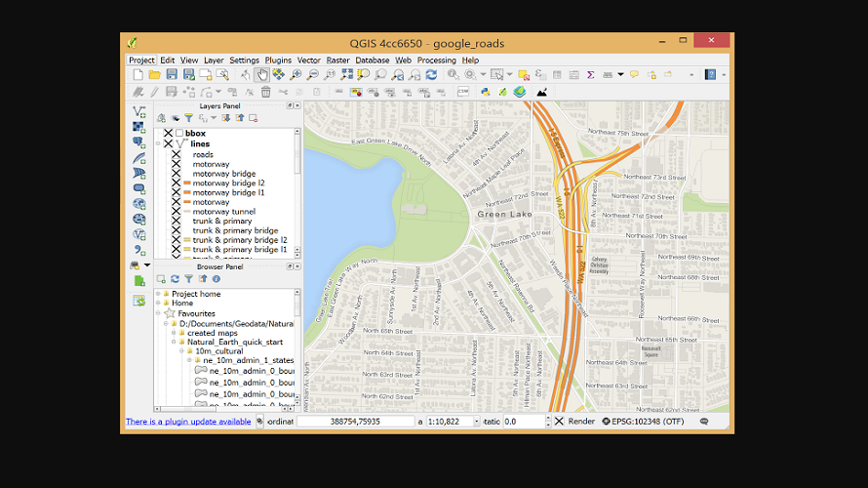This screenshot has width=868, height=488.
Task: Expand the created maps folder
Action: 174,333
